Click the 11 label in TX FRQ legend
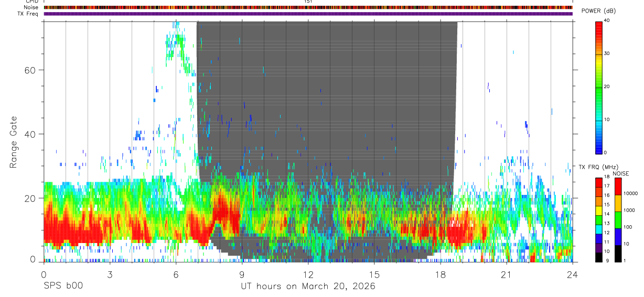The height and width of the screenshot is (297, 644). [607, 242]
